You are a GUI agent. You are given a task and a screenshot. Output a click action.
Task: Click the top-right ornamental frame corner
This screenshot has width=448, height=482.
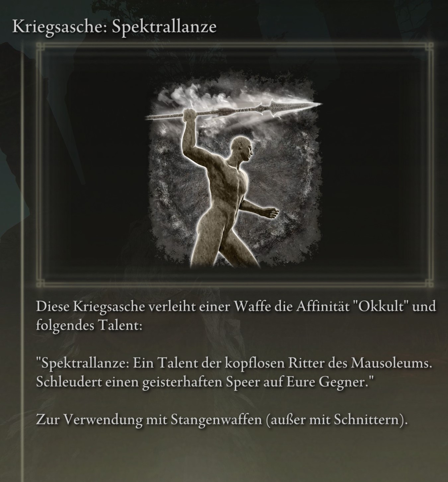click(x=429, y=47)
